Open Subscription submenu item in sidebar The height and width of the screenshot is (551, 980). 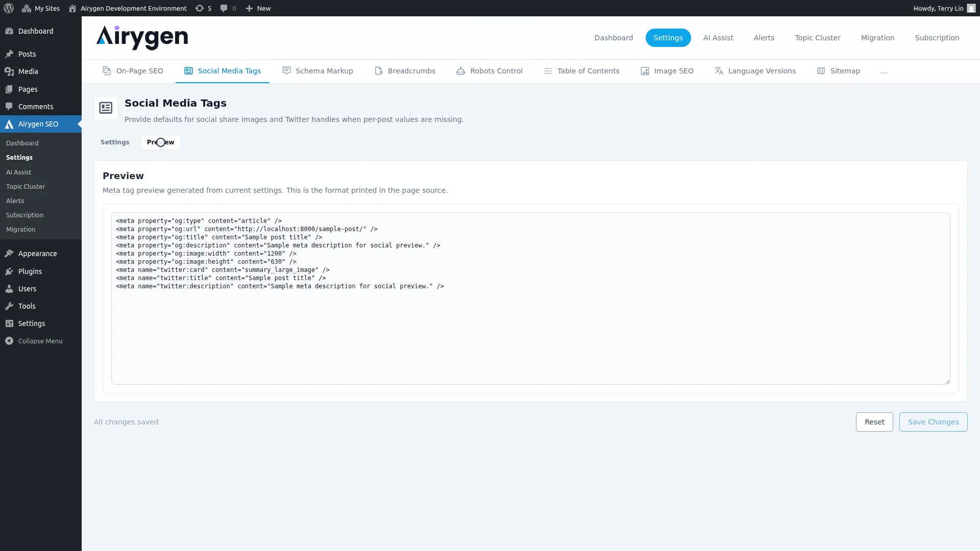(25, 215)
